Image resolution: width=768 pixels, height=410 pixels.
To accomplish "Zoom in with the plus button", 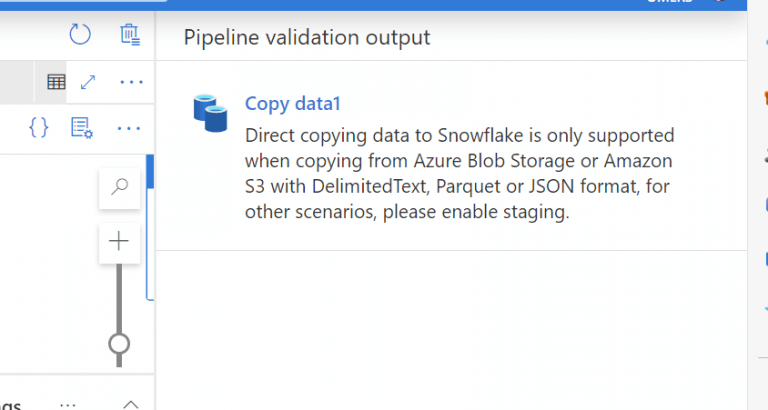I will [119, 242].
